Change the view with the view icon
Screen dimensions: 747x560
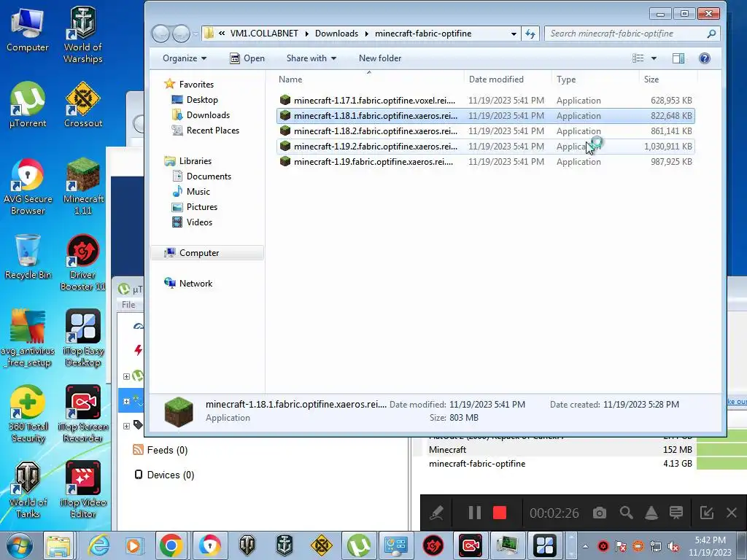pyautogui.click(x=638, y=58)
